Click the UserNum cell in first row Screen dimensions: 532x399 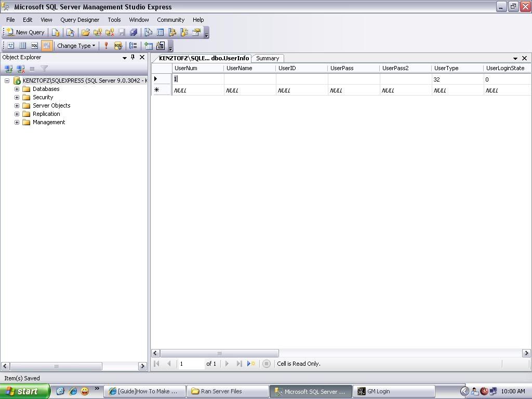(x=197, y=79)
